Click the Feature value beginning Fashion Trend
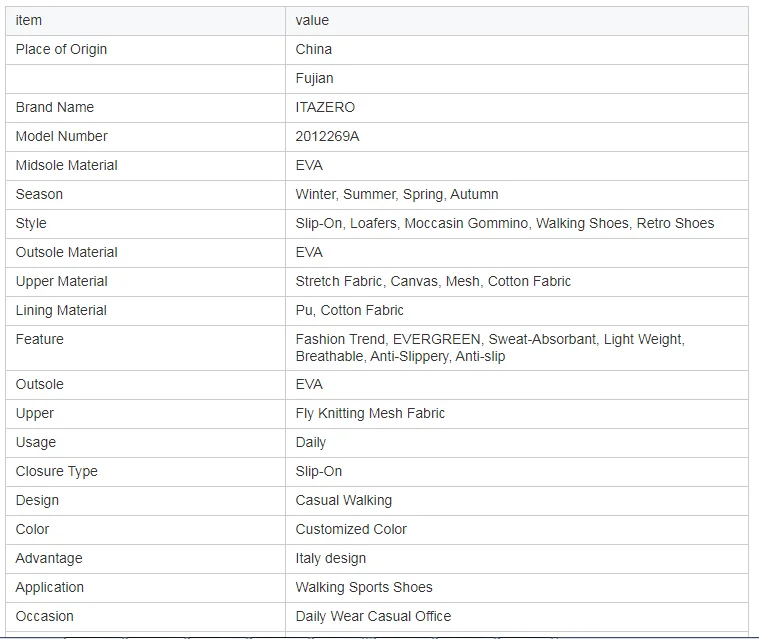The image size is (759, 639). coord(489,347)
